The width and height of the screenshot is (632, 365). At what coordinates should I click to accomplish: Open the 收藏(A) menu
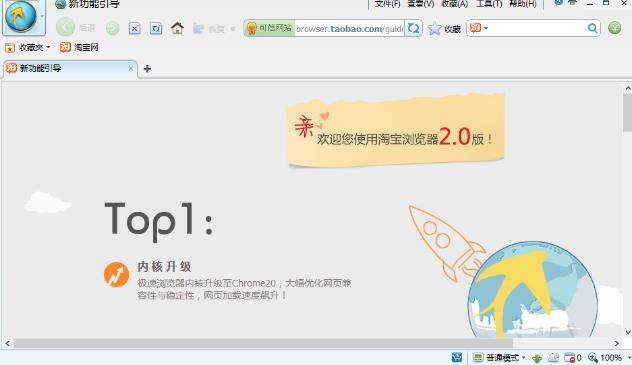(x=455, y=4)
